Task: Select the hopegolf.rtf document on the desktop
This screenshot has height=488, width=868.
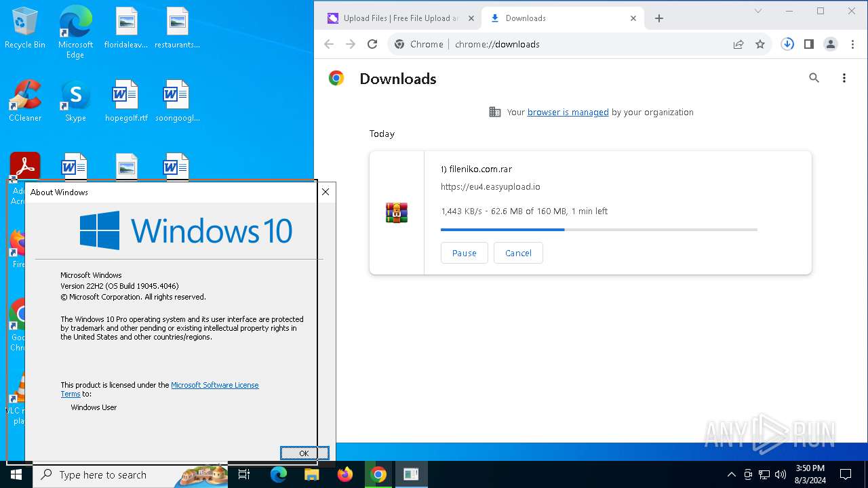Action: coord(126,101)
